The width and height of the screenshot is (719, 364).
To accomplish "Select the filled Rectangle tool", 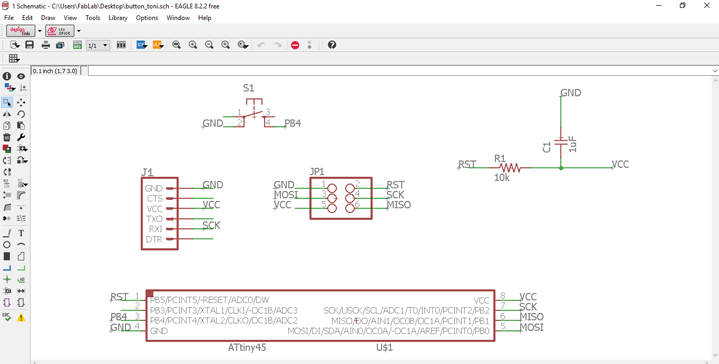I will coord(7,256).
